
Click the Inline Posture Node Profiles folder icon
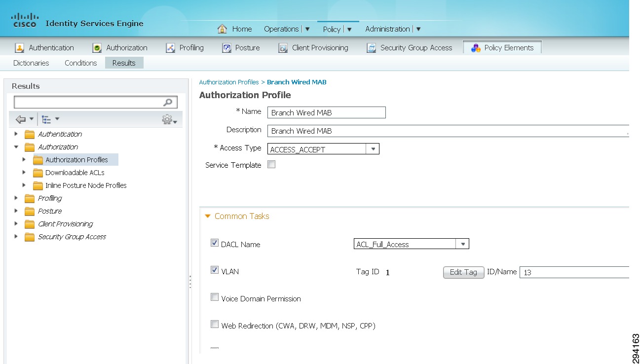[38, 185]
